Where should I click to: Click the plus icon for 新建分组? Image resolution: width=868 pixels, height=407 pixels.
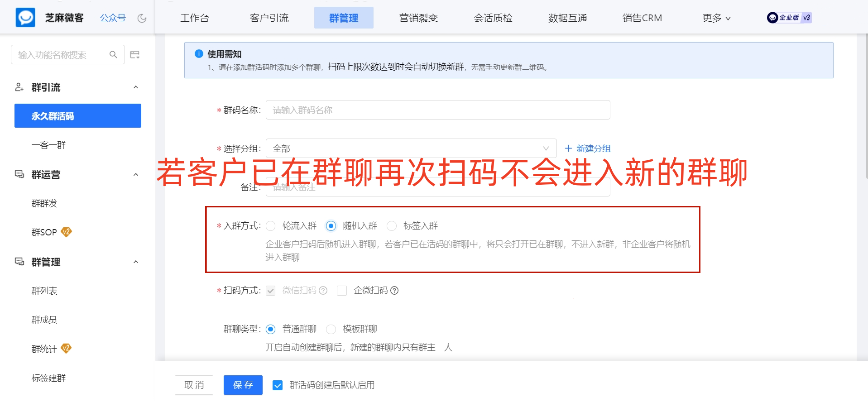(568, 148)
